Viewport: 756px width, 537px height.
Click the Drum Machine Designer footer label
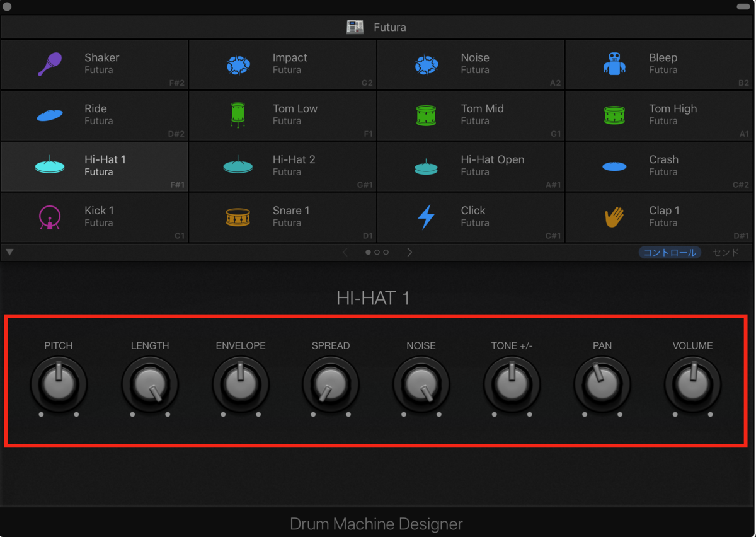(376, 524)
